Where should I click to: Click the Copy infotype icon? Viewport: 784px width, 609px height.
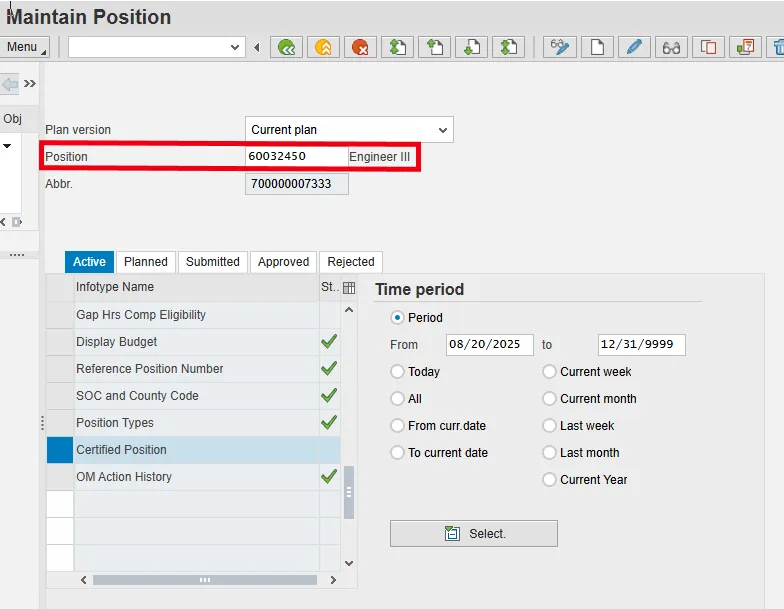[x=708, y=48]
